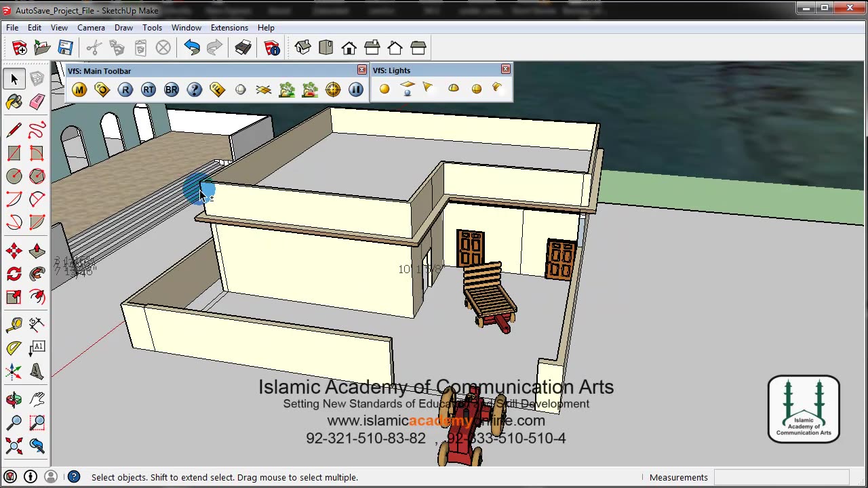Pick the Zoom magnifier tool
Image resolution: width=868 pixels, height=488 pixels.
tap(14, 423)
